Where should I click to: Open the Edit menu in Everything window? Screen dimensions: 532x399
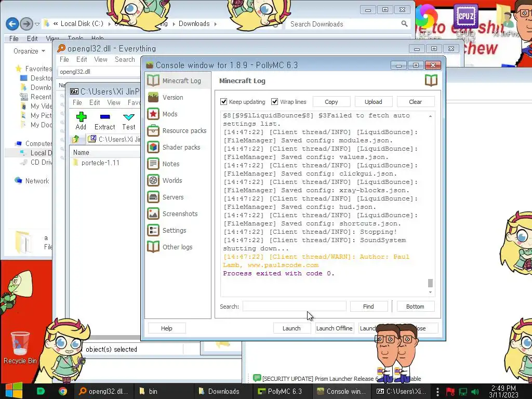[x=82, y=59]
